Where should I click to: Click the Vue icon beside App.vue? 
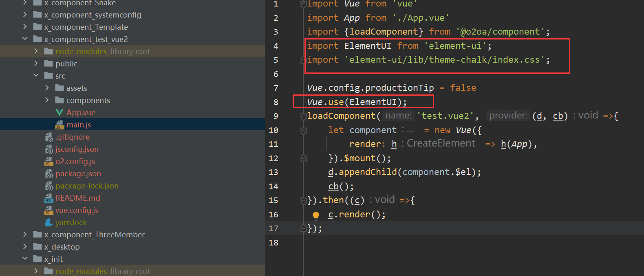point(60,112)
